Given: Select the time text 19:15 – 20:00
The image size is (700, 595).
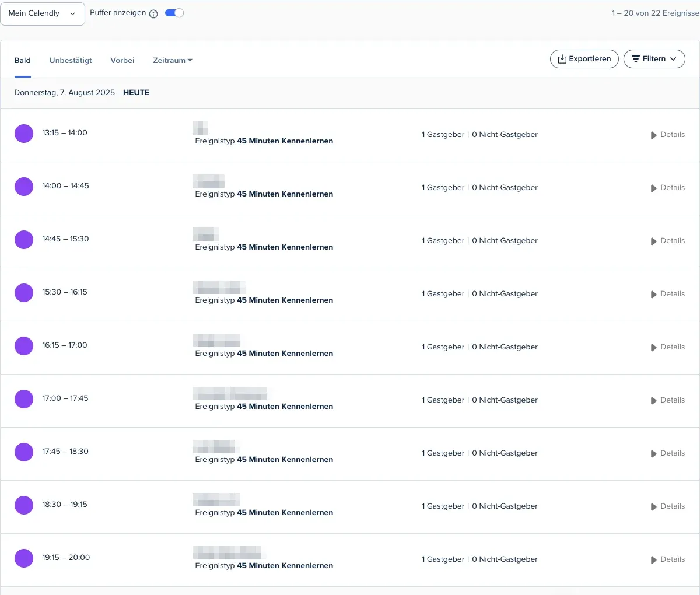Looking at the screenshot, I should pos(66,558).
